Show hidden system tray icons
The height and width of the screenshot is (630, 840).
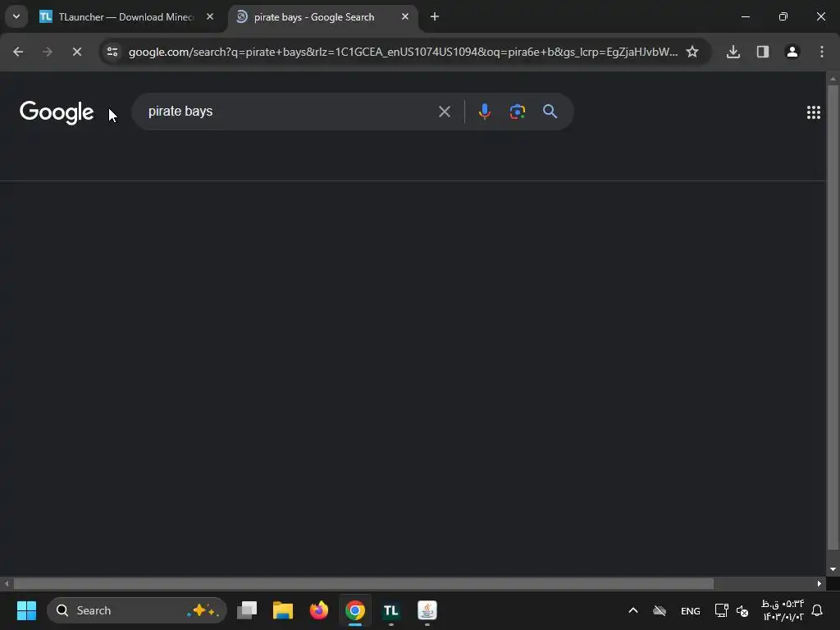[632, 610]
